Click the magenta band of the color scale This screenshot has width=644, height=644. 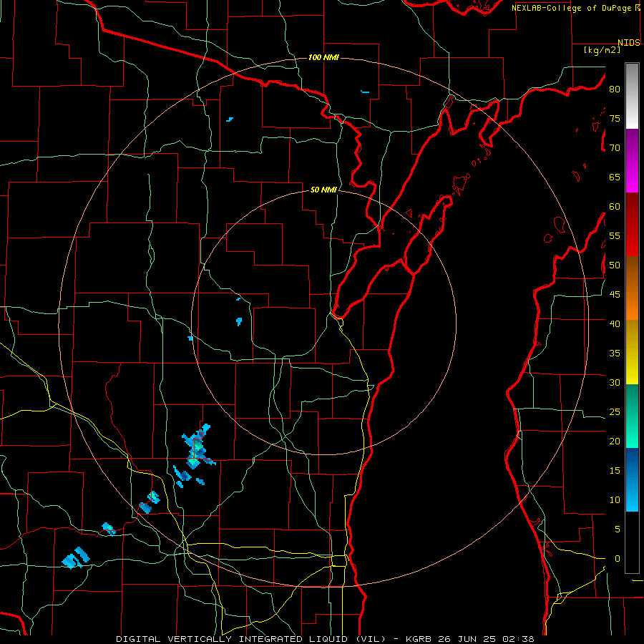(632, 161)
